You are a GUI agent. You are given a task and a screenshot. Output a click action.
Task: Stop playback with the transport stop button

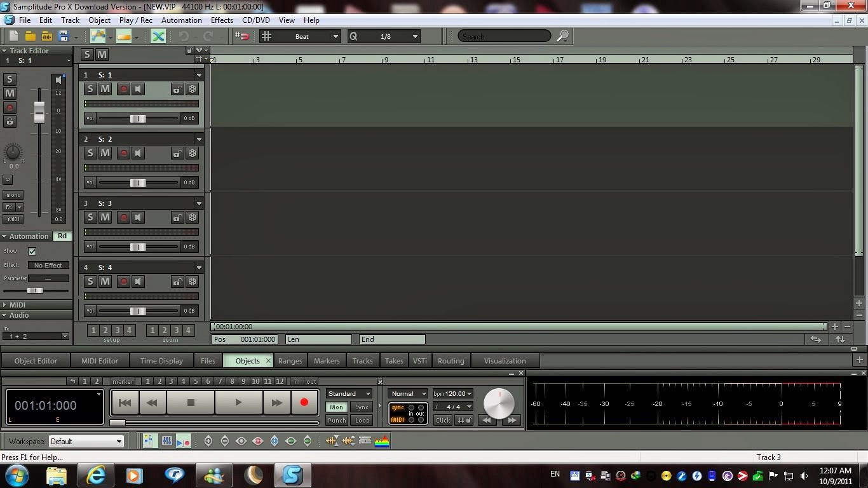tap(191, 402)
